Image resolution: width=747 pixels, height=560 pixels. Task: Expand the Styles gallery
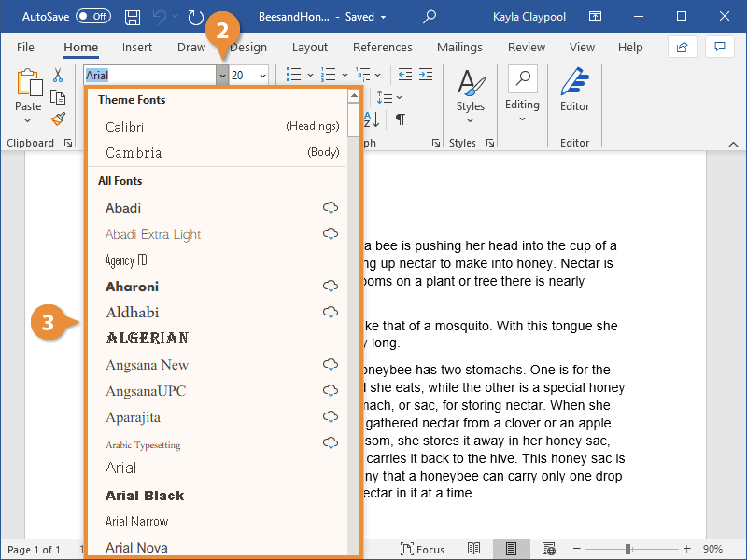click(470, 91)
